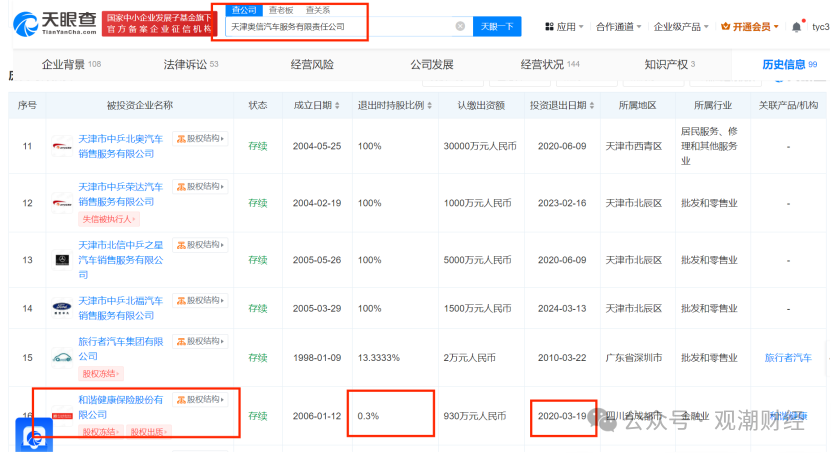
Task: Click the Mercedes logo in row 13
Action: click(62, 260)
